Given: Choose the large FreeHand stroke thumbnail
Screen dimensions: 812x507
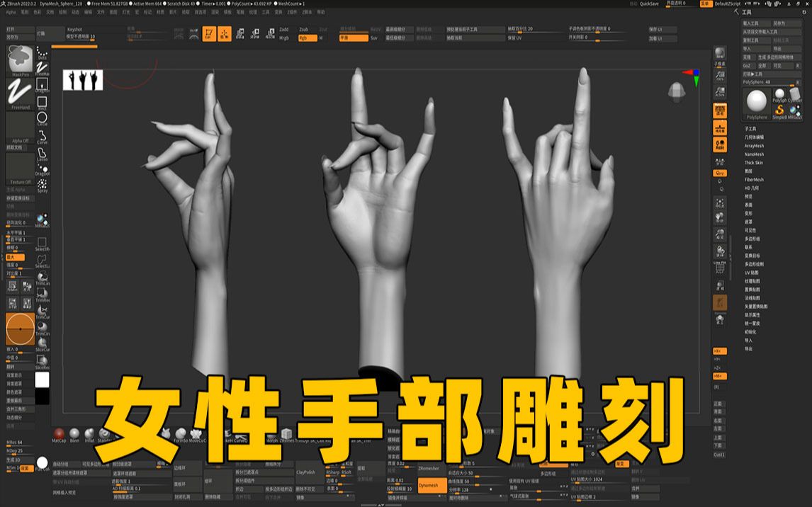Looking at the screenshot, I should 21,93.
